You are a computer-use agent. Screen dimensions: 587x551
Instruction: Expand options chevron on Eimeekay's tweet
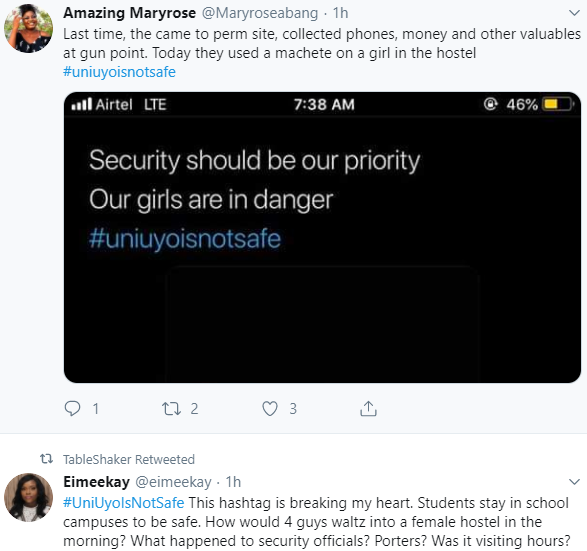[x=574, y=482]
